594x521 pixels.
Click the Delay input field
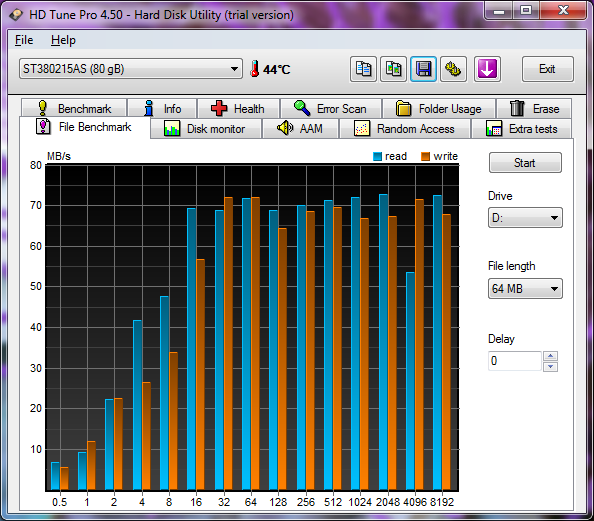[x=515, y=361]
